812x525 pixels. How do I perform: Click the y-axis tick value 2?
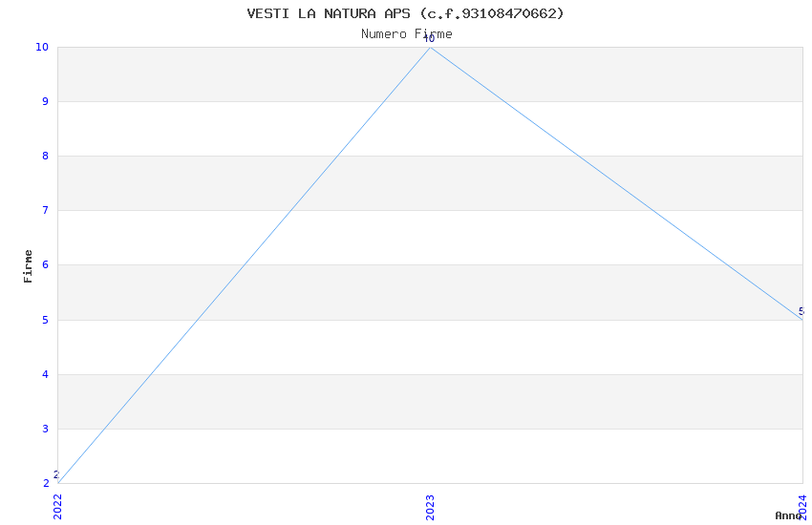[46, 483]
